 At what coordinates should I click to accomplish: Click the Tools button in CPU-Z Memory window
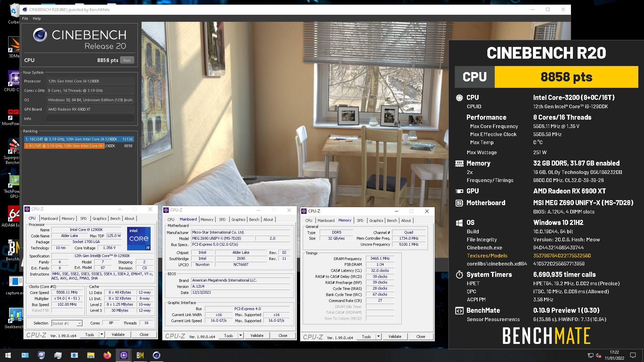tap(366, 337)
